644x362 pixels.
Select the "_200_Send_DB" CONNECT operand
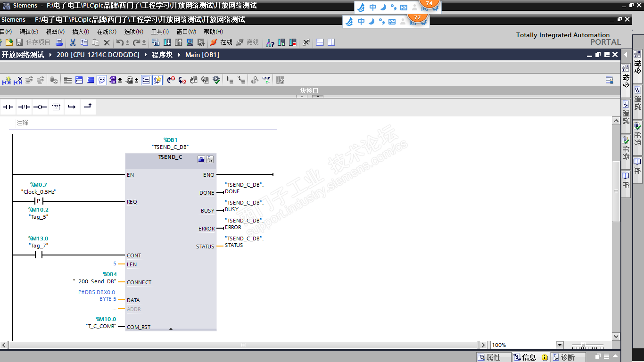point(95,281)
